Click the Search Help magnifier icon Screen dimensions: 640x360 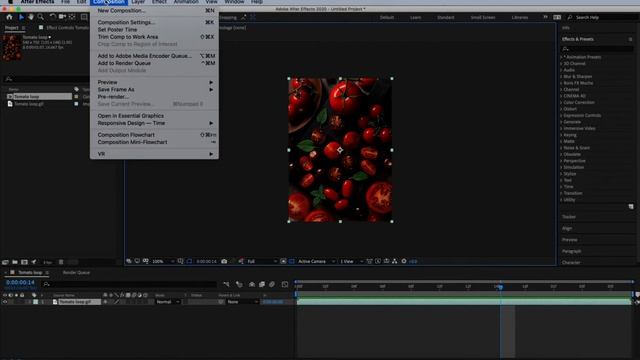[570, 17]
